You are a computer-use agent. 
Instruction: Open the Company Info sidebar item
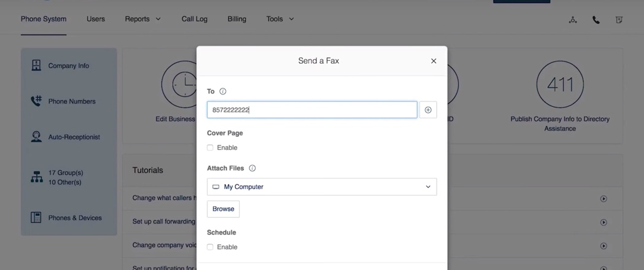tap(68, 66)
